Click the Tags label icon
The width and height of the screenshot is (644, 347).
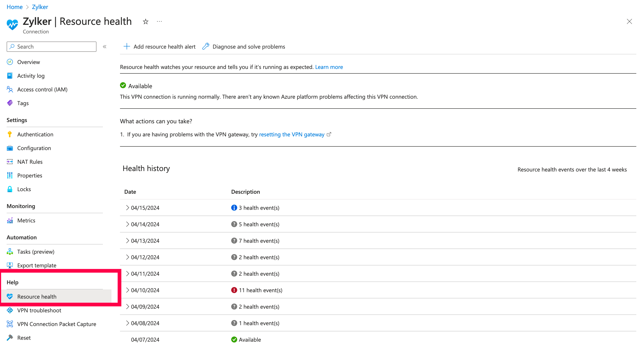coord(10,103)
